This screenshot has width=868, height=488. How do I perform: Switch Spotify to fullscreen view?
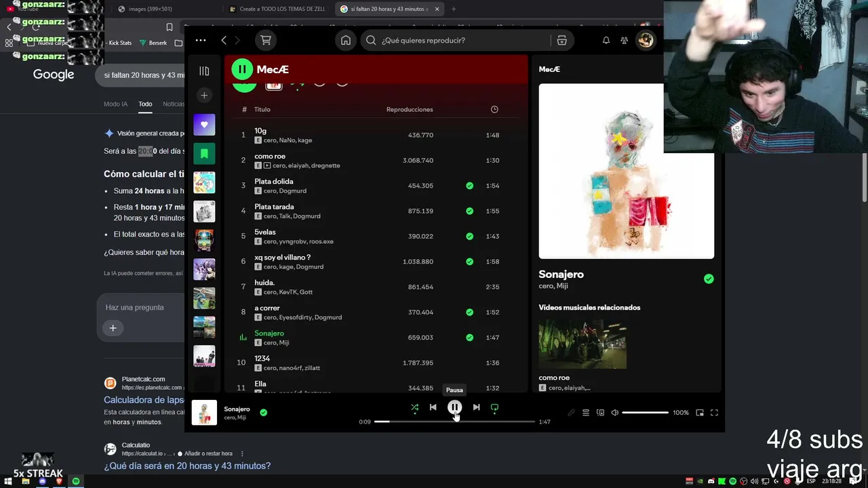coord(714,413)
